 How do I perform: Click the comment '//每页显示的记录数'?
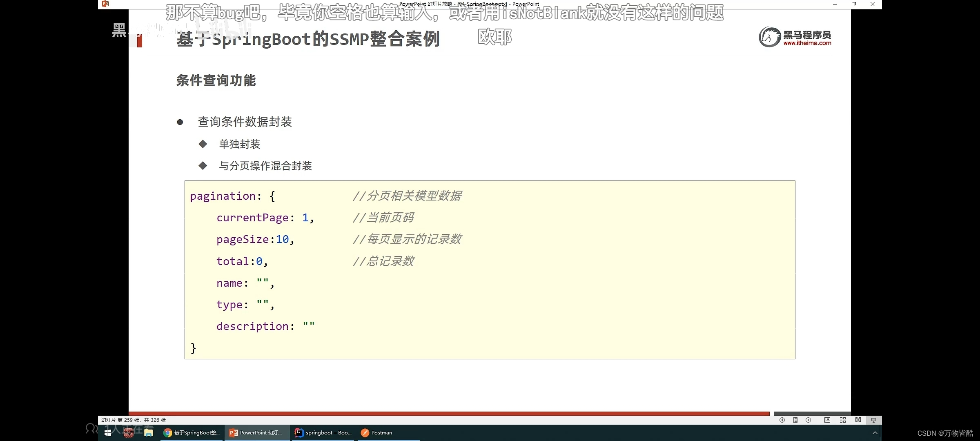[x=407, y=239]
